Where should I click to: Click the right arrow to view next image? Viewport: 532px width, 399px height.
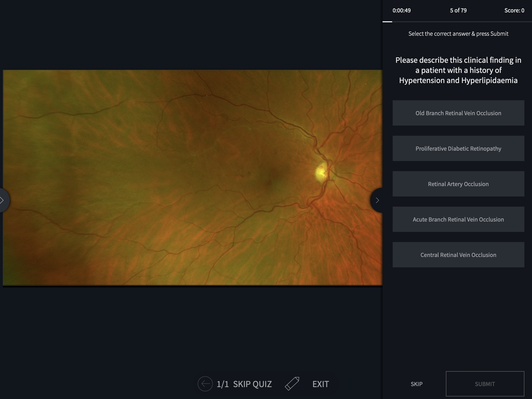click(x=377, y=200)
